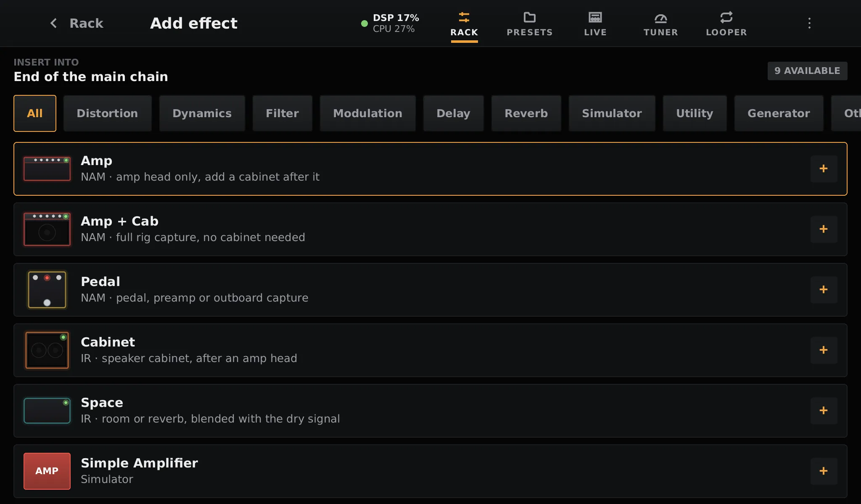Viewport: 861px width, 504px height.
Task: Add the Pedal effect with plus button
Action: 824,290
